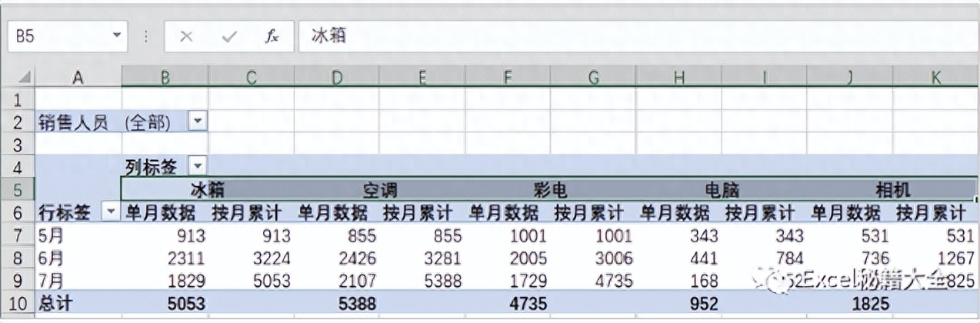This screenshot has height=323, width=980.
Task: Click the 彩电 column group header
Action: 550,189
